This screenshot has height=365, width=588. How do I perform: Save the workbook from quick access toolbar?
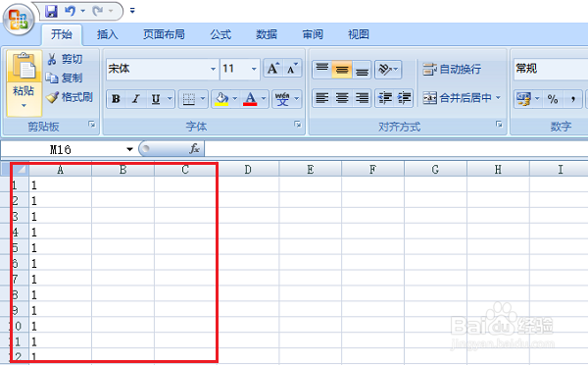pos(51,11)
